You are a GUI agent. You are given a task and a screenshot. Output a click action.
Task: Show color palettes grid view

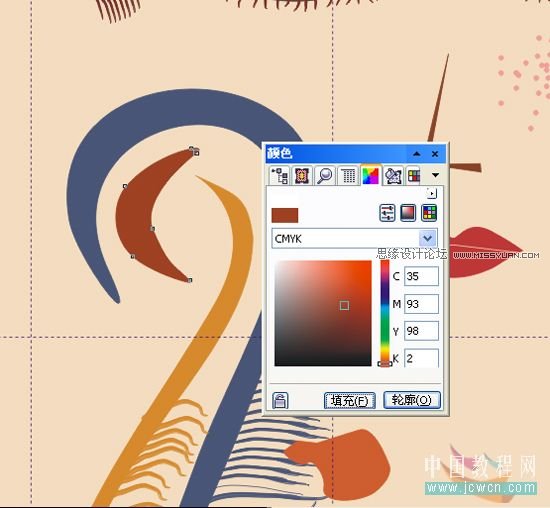(429, 213)
